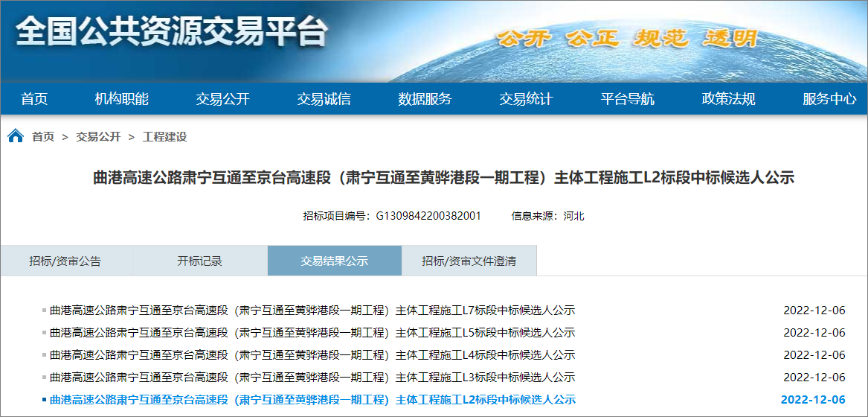Viewport: 868px width, 417px height.
Task: Switch to the 开标记录 tab
Action: (x=199, y=261)
